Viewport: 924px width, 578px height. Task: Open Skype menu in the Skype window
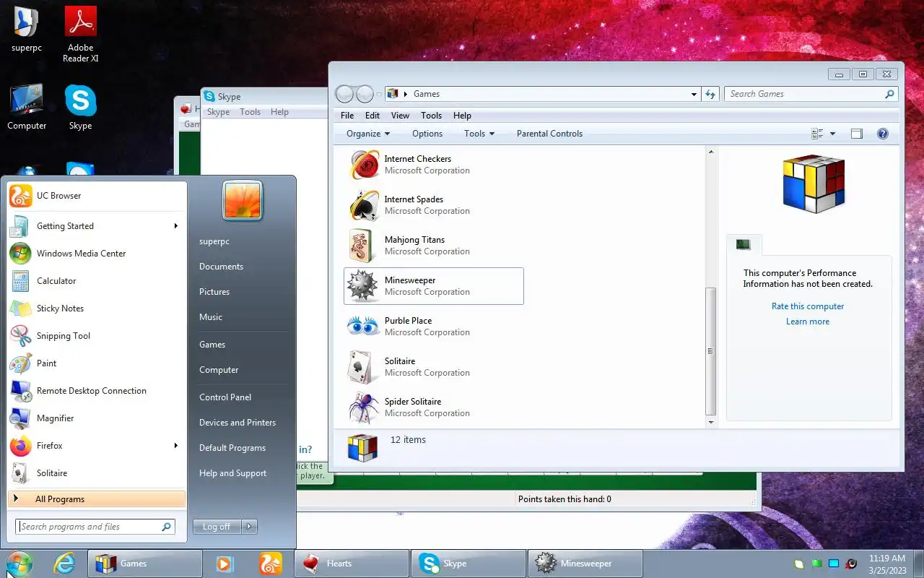click(x=218, y=112)
